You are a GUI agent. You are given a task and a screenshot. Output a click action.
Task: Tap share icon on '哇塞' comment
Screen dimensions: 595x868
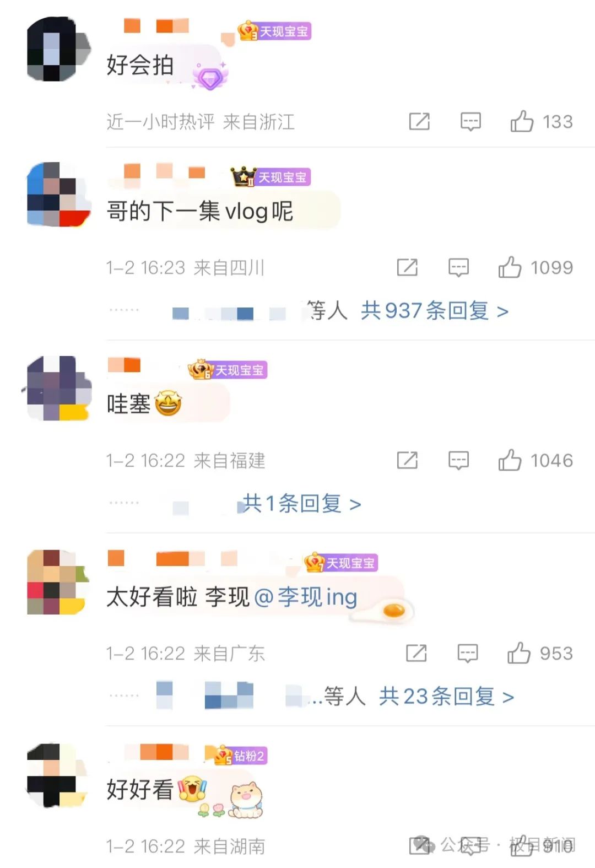[407, 460]
